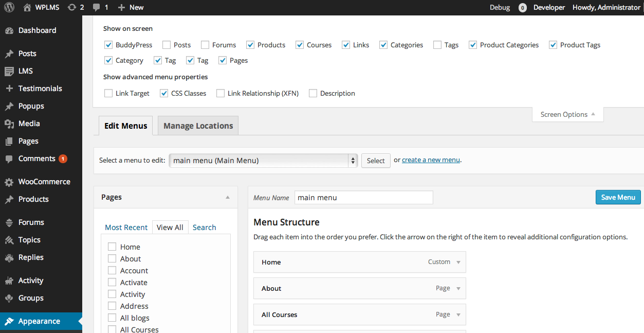Check the Account page in list
Image resolution: width=644 pixels, height=333 pixels.
pos(112,270)
